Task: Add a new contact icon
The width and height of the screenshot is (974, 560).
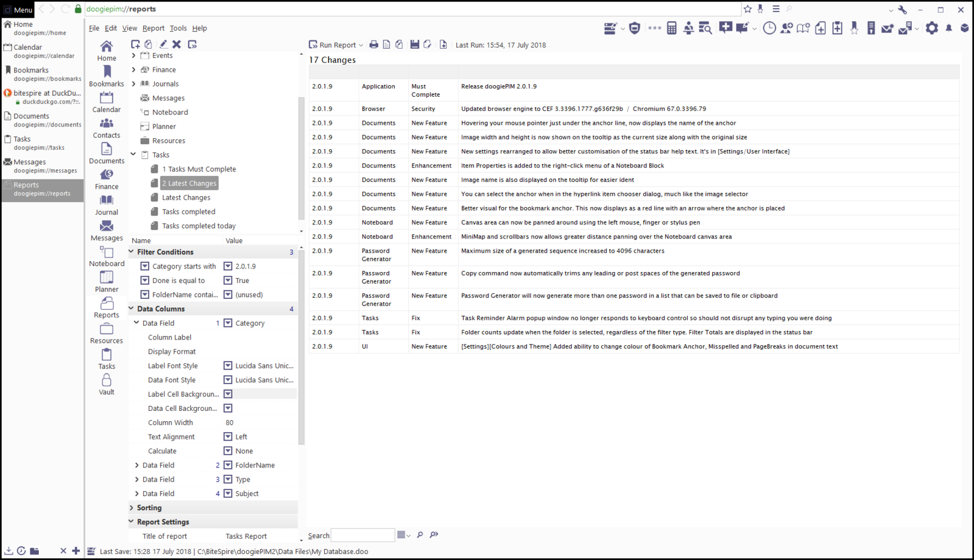Action: [786, 28]
